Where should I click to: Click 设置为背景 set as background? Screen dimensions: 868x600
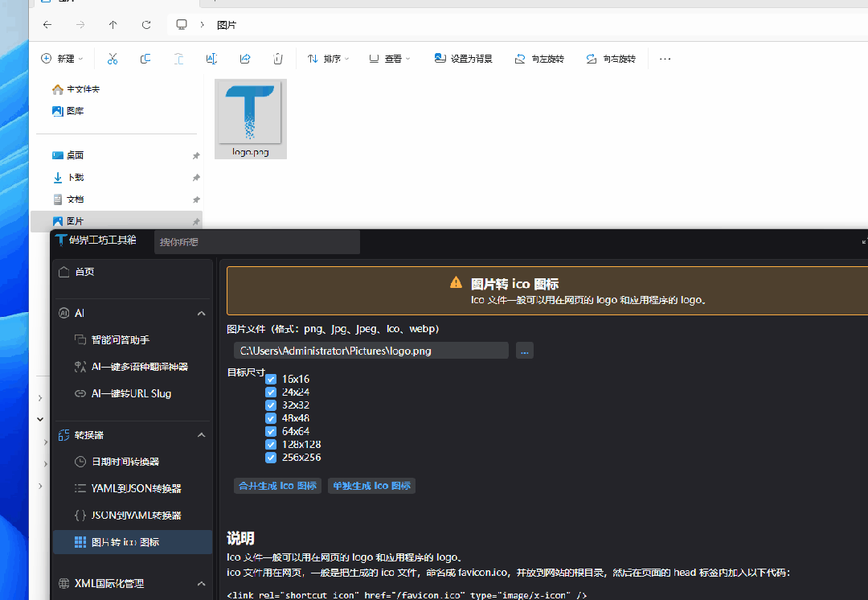tap(464, 59)
